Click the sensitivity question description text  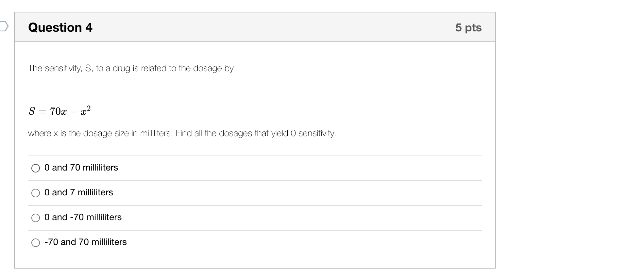click(131, 68)
